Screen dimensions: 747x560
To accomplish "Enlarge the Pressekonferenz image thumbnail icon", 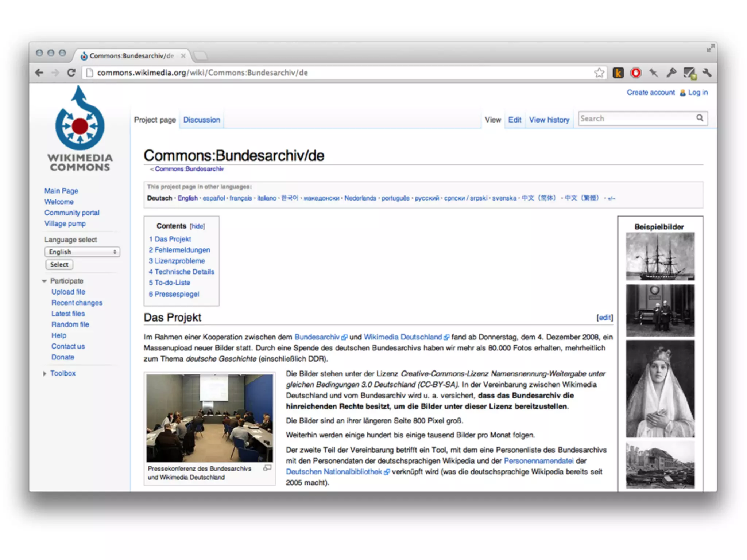I will [x=267, y=468].
